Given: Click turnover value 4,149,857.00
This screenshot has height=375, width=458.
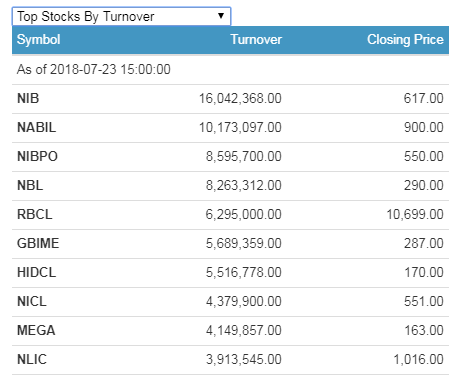Looking at the screenshot, I should (244, 330).
